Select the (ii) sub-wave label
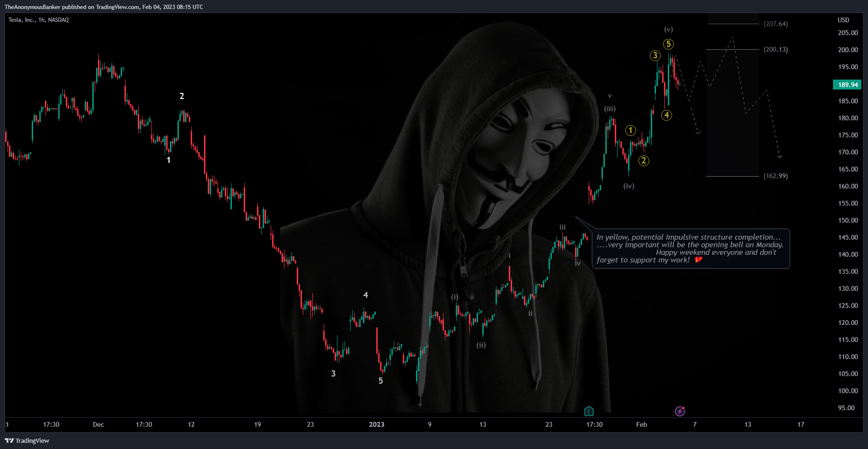Viewport: 868px width, 449px height. coord(481,345)
